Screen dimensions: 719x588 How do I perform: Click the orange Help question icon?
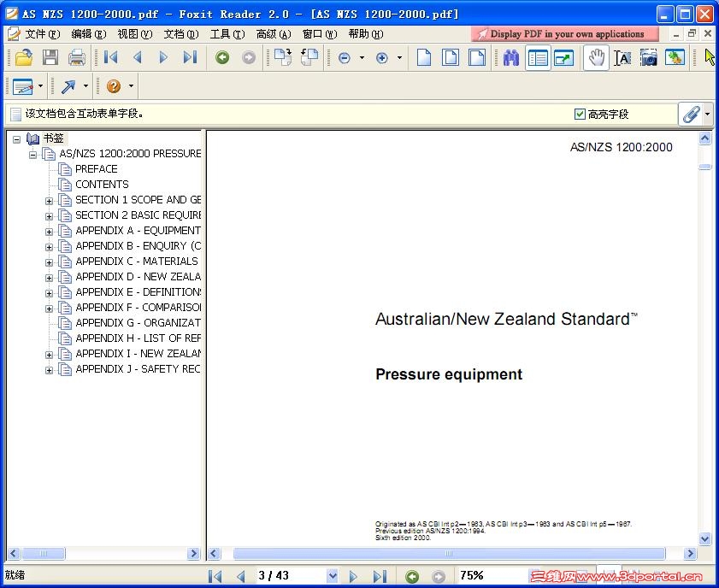click(113, 86)
